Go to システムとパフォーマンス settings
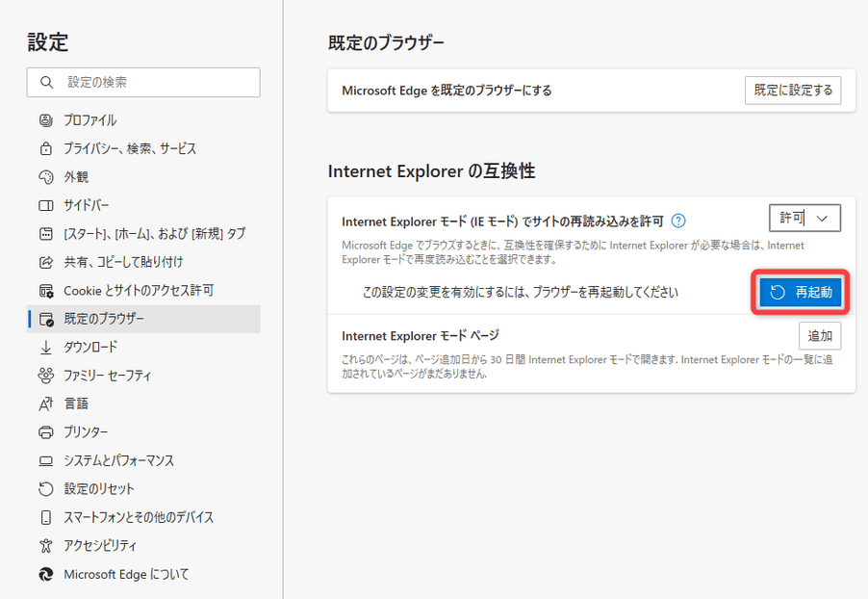Viewport: 868px width, 599px height. coord(143,461)
